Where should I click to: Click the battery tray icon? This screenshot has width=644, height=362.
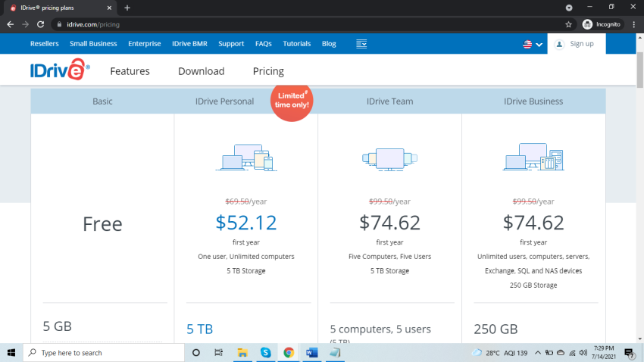(549, 353)
